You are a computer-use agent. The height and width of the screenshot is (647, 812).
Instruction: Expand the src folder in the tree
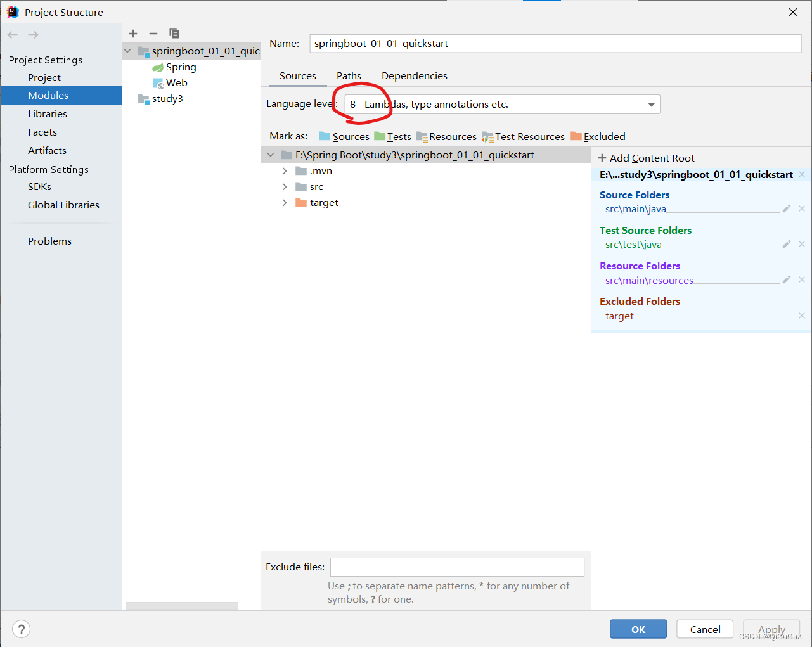coord(284,186)
